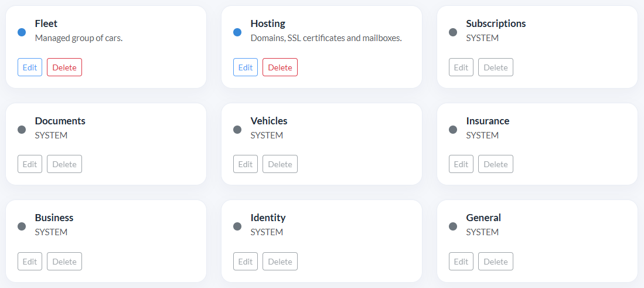Select the Subscriptions category title
Viewport: 644px width, 288px height.
[x=496, y=23]
